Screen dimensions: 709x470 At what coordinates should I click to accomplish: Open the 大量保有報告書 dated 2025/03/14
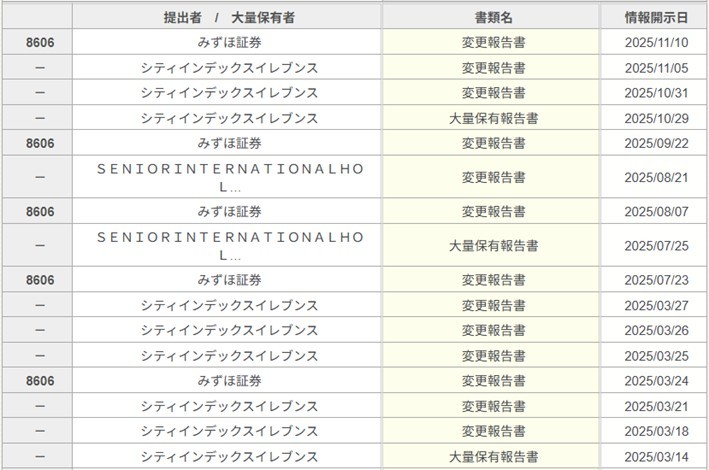click(x=493, y=456)
